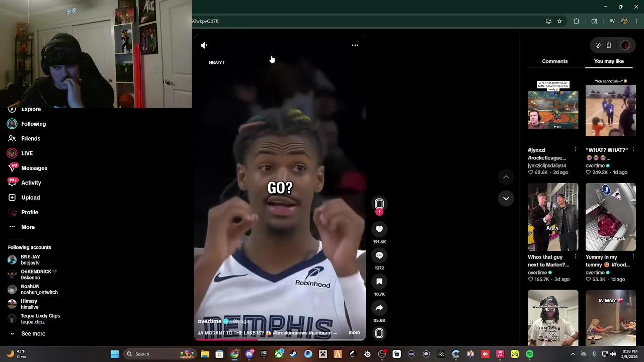644x362 pixels.
Task: Install app using address bar icon
Action: (548, 21)
